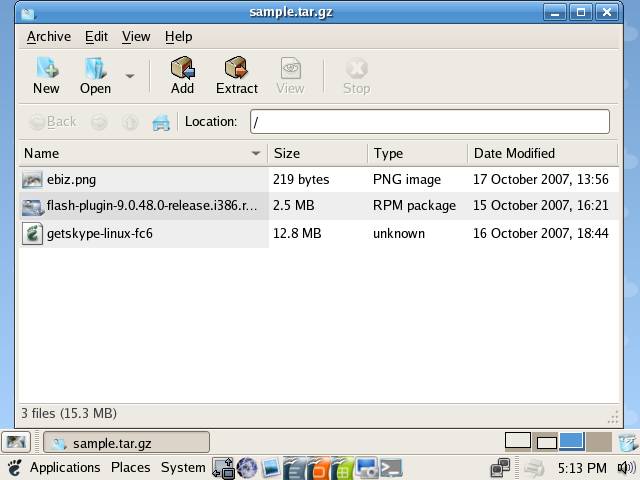Open the Edit menu
This screenshot has height=480, width=640.
96,36
